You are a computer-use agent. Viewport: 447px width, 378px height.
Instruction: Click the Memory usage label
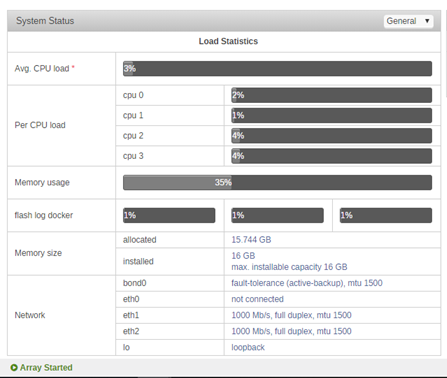coord(42,183)
